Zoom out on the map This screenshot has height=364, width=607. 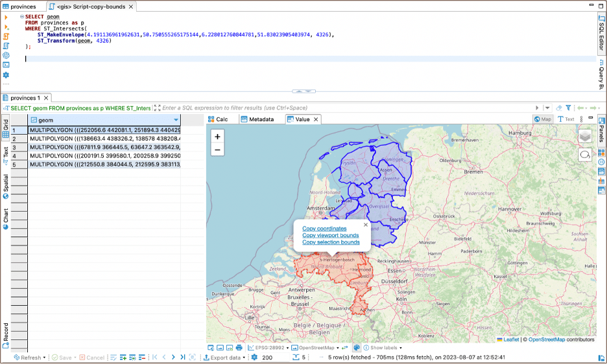(218, 150)
